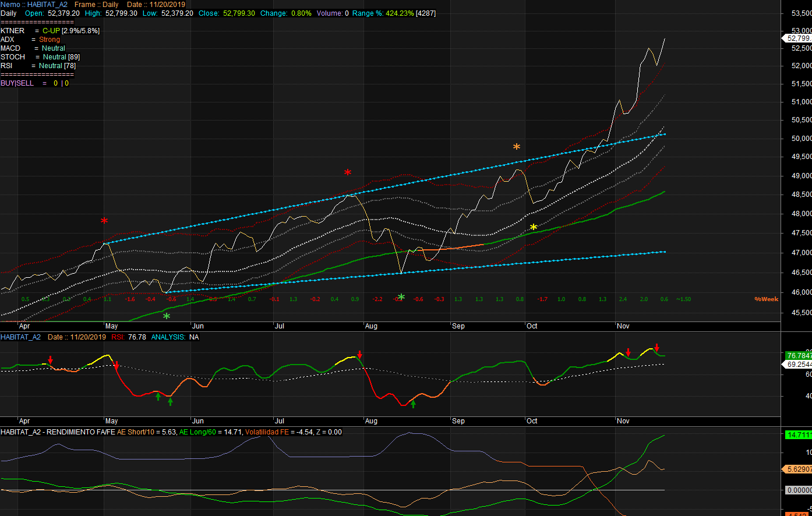Click the green asterisk marker at the August low
The image size is (812, 516).
pos(401,297)
